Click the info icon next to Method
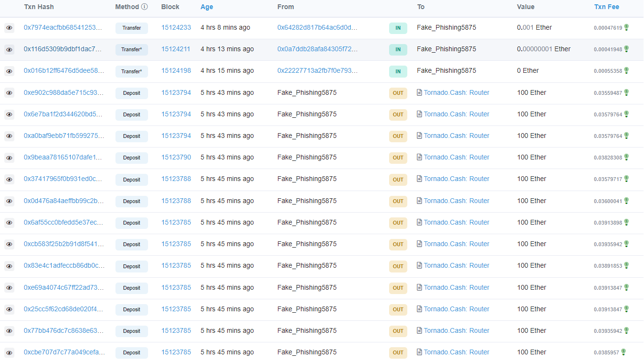The width and height of the screenshot is (644, 363). point(145,7)
